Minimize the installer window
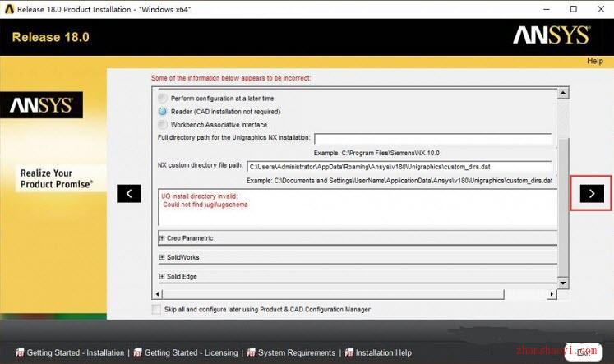This screenshot has width=614, height=364. point(547,9)
